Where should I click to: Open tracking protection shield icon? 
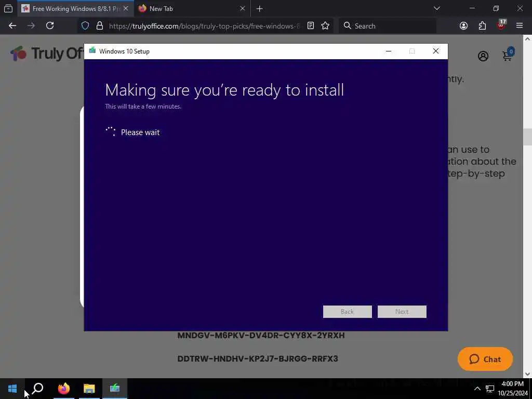(x=85, y=26)
